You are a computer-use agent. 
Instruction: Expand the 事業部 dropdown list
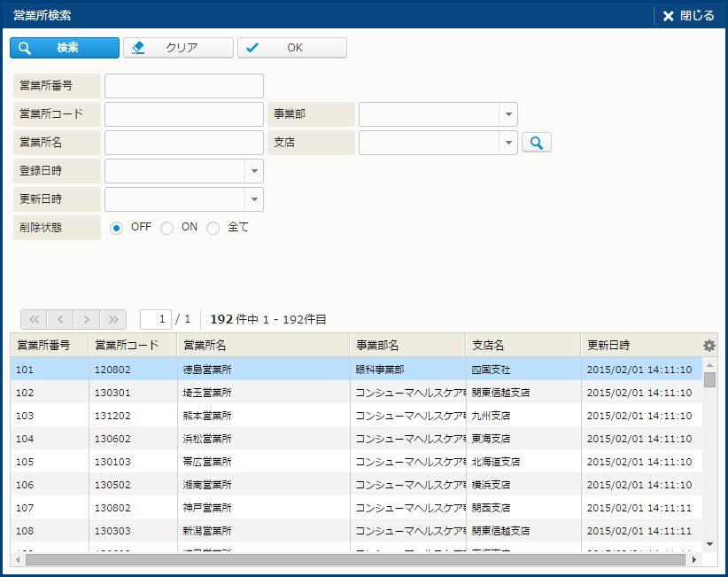(508, 114)
